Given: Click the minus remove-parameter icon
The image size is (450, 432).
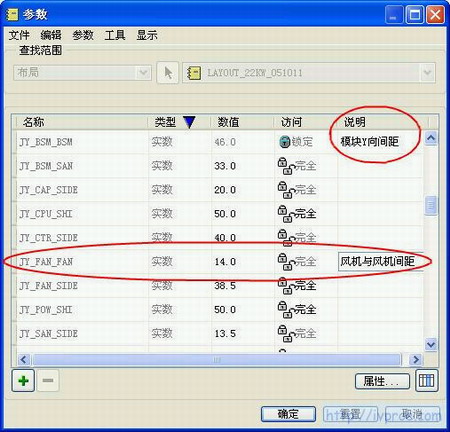Looking at the screenshot, I should (x=48, y=380).
